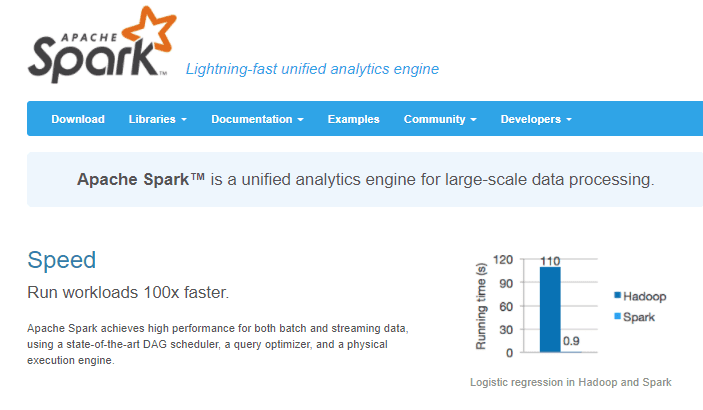Expand the Community dropdown
This screenshot has width=703, height=410.
tap(440, 119)
